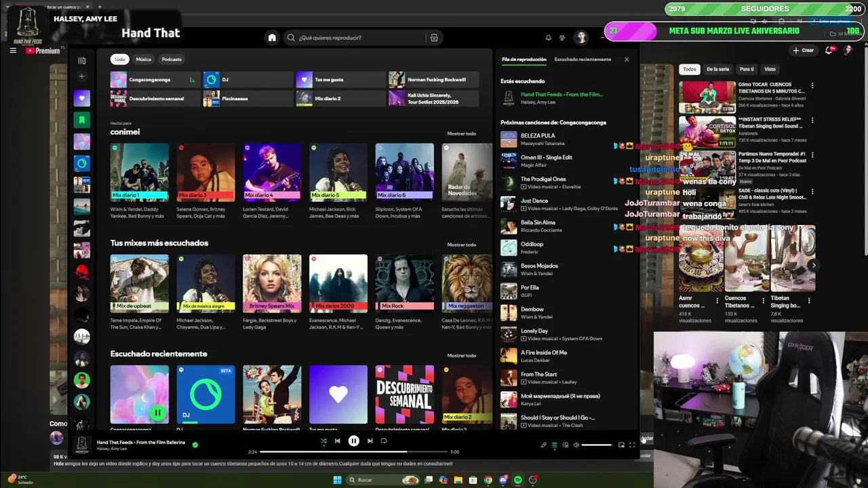Open Liked Songs heart in the sidebar

coord(81,98)
